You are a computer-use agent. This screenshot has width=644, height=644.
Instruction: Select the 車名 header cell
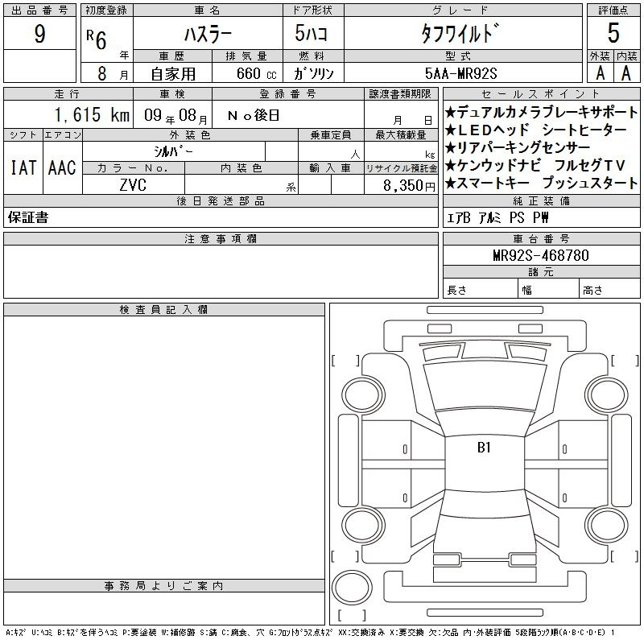[x=208, y=10]
